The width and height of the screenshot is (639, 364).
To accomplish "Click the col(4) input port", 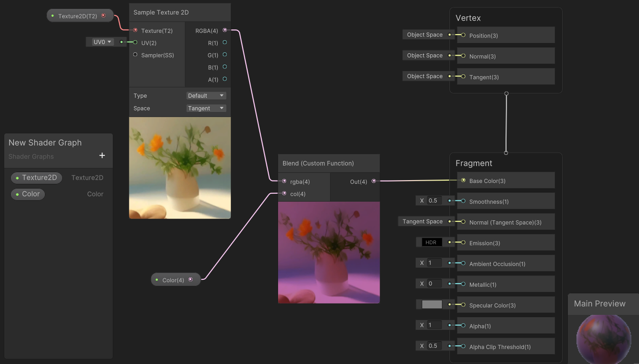I will tap(284, 193).
